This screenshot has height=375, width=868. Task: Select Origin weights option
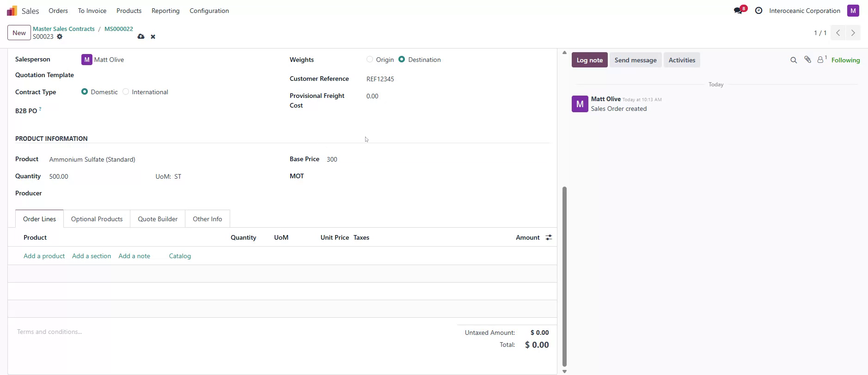tap(369, 60)
